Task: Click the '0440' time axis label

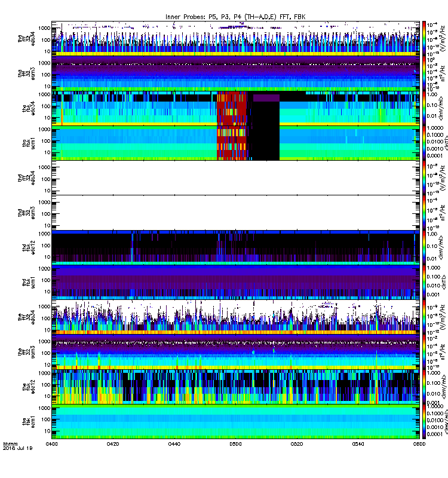Action: pyautogui.click(x=174, y=444)
